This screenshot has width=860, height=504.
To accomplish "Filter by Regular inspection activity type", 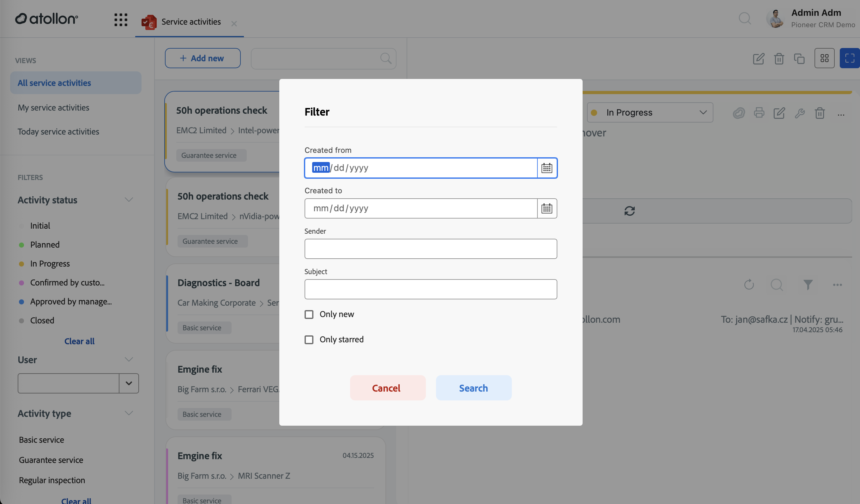I will coord(52,480).
